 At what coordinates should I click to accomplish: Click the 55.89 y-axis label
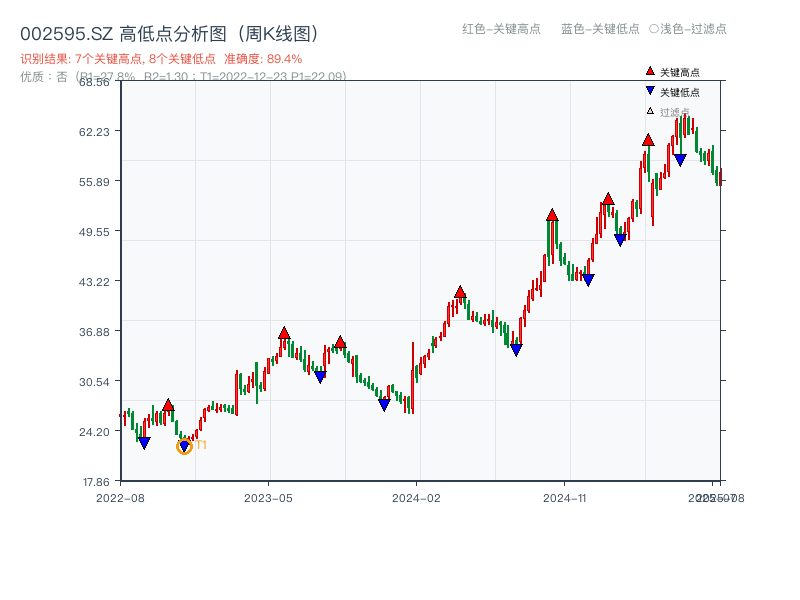point(94,182)
